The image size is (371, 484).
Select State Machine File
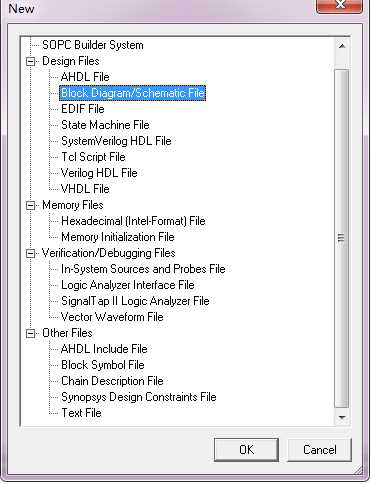click(x=105, y=125)
